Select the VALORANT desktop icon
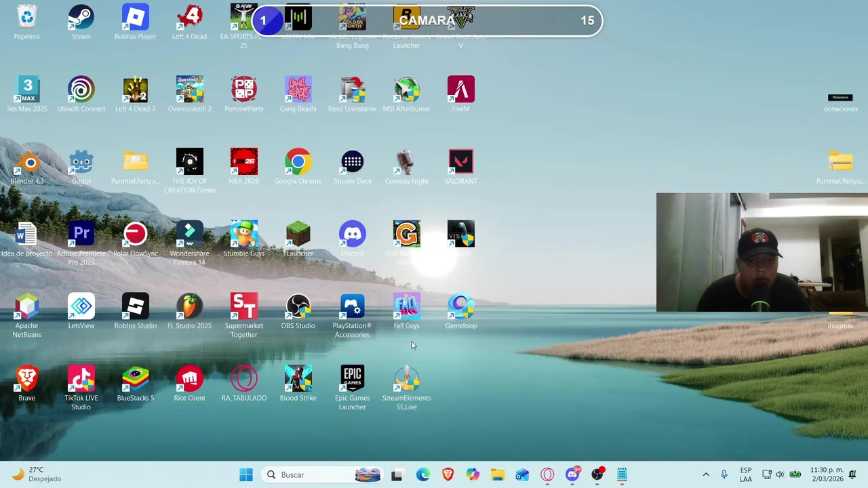Screen dimensions: 868x488 click(461, 167)
